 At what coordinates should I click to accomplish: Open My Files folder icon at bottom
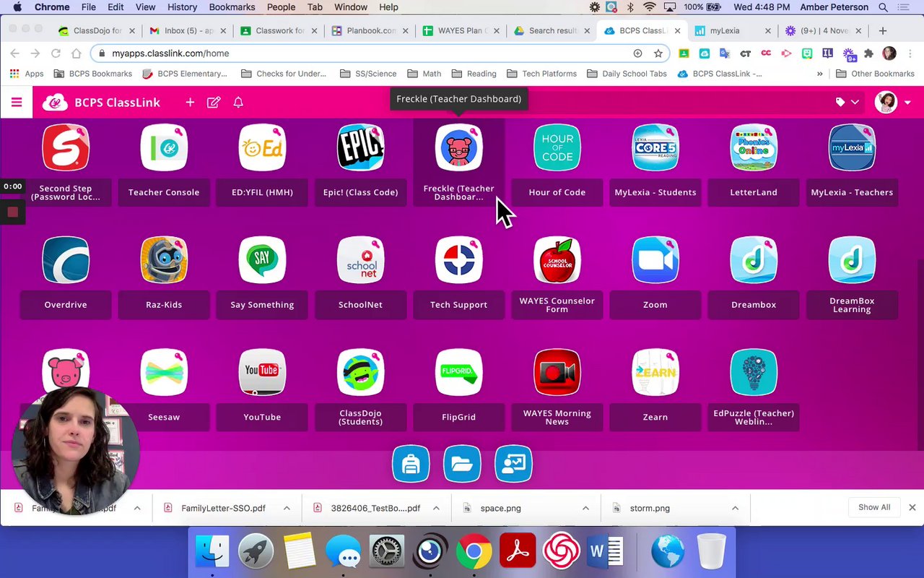point(462,464)
